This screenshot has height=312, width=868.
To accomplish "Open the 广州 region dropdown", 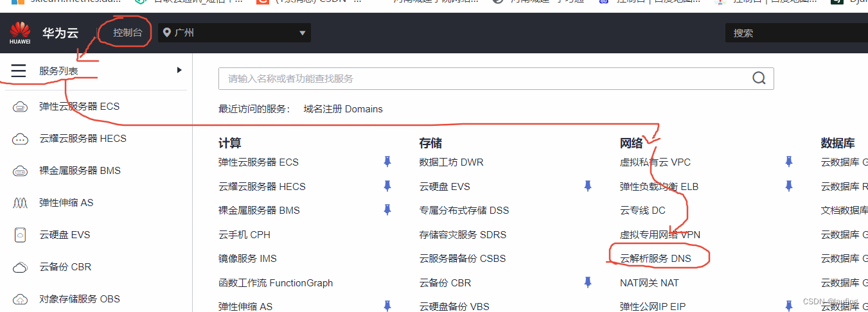I will coord(235,33).
